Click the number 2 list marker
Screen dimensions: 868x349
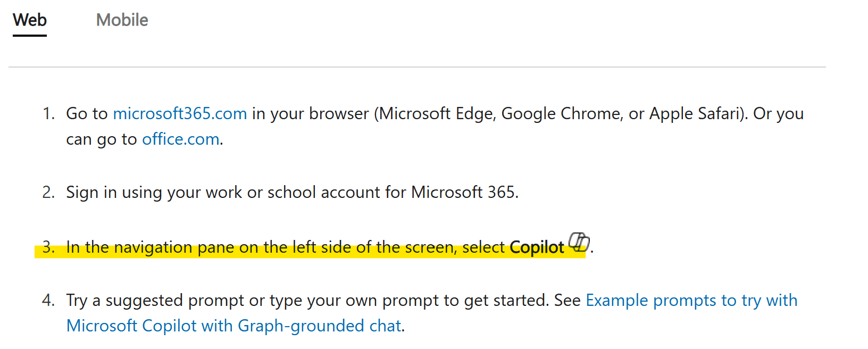point(48,192)
